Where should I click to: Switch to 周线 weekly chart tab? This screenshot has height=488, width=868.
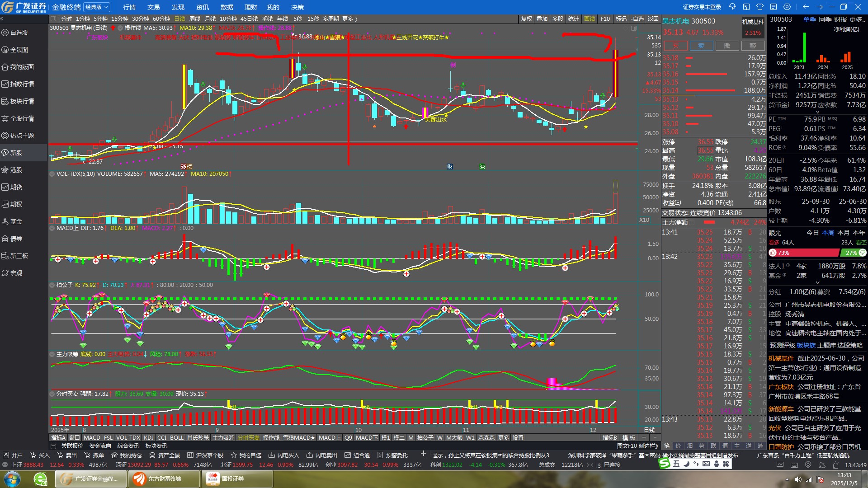[194, 19]
